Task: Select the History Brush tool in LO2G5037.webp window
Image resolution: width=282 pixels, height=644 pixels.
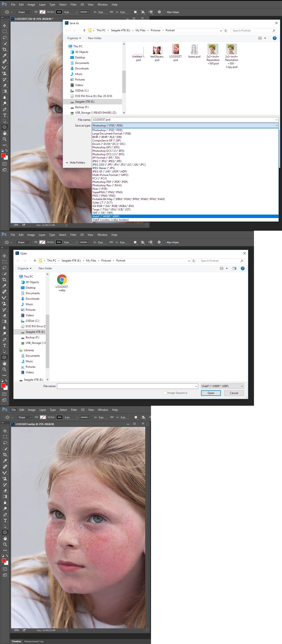Action: coord(5,485)
